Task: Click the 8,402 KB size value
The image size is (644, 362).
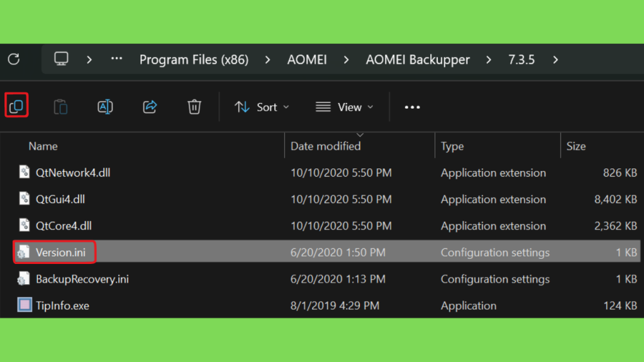Action: (x=615, y=199)
